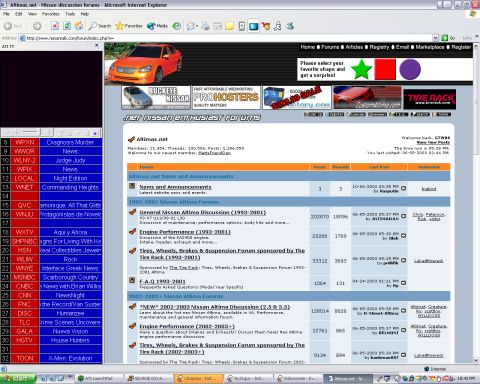Go to the home page via Home icon
The image size is (480, 384).
[79, 26]
